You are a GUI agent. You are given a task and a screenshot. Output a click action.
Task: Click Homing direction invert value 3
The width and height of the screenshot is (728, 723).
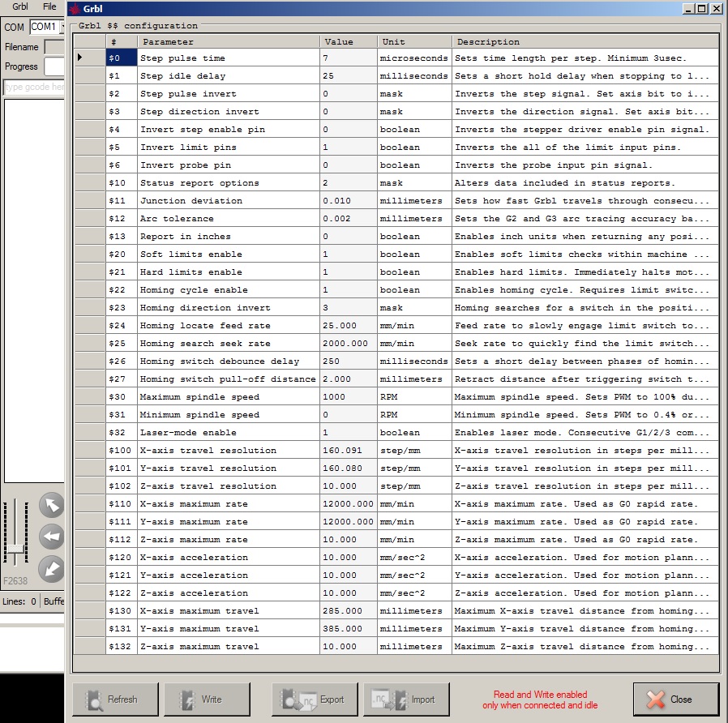pos(349,308)
